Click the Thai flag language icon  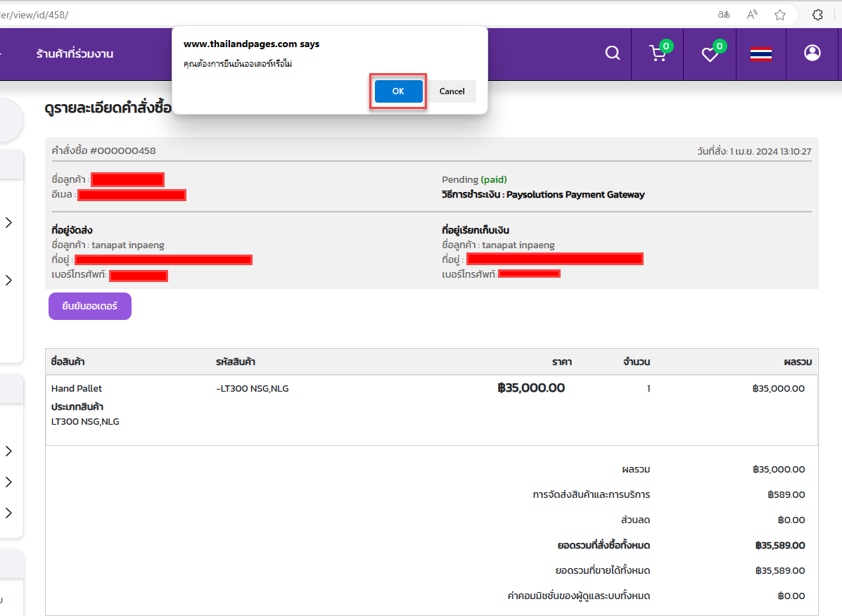(761, 54)
